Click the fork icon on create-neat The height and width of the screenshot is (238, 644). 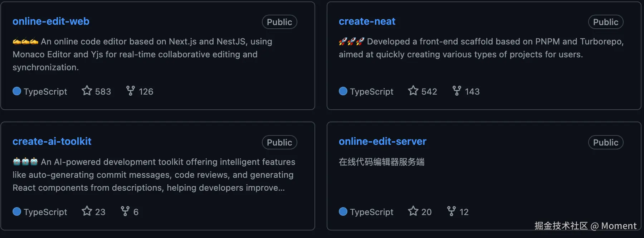pyautogui.click(x=457, y=91)
